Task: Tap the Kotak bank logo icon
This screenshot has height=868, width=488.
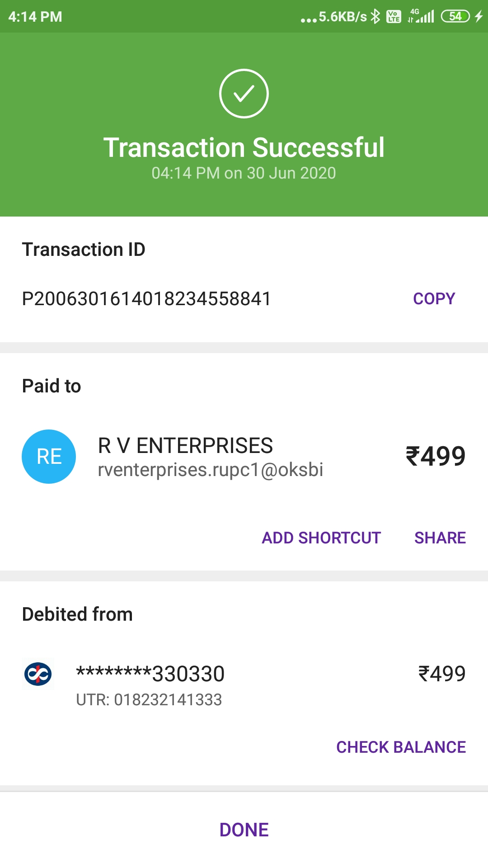Action: click(38, 674)
